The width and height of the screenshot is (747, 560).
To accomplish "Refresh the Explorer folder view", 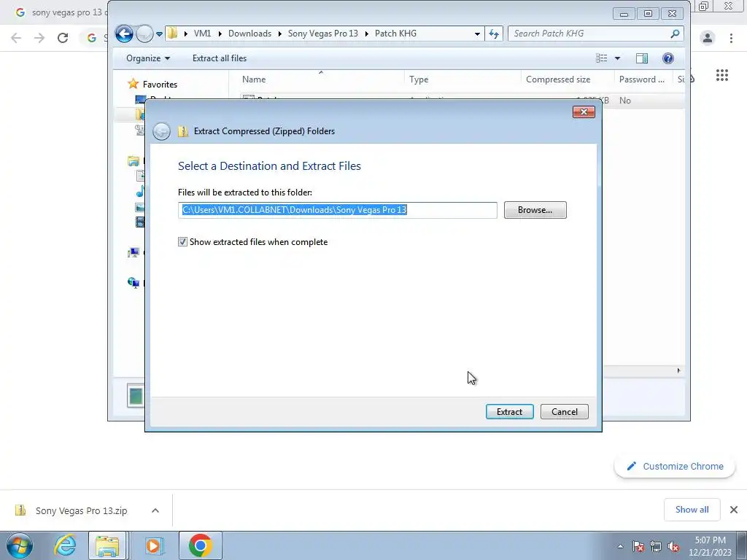I will [494, 34].
